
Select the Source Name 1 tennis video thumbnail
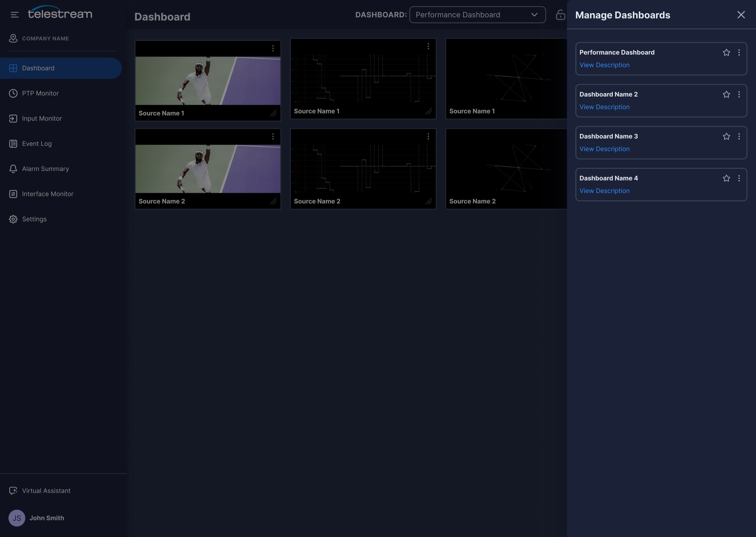point(208,81)
